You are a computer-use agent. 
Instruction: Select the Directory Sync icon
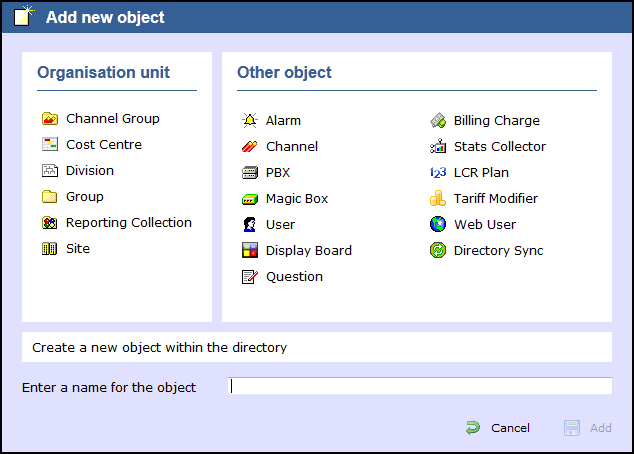click(x=438, y=251)
